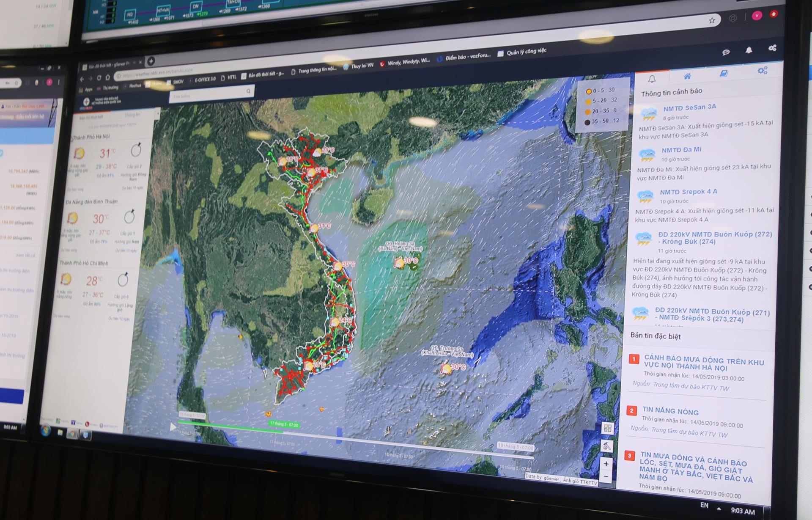Zoom out on the map
The image size is (812, 520).
click(x=606, y=477)
